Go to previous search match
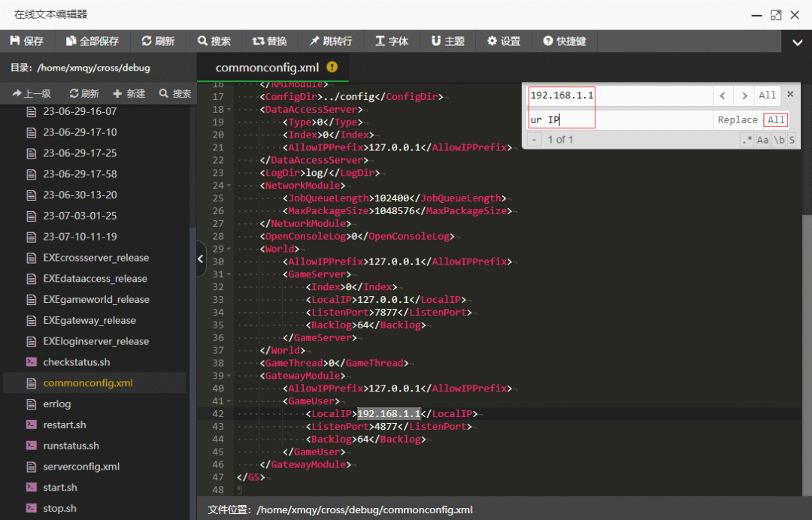The image size is (812, 520). [x=723, y=95]
